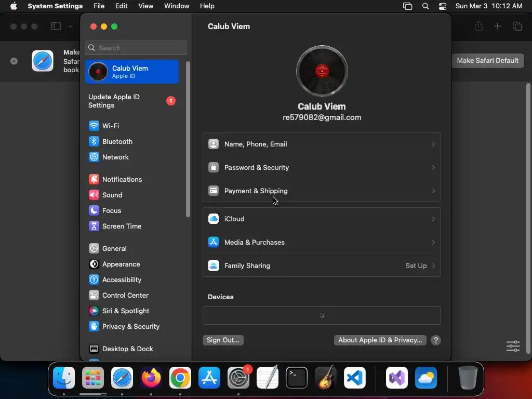Open the Window menu
This screenshot has height=399, width=532.
(177, 6)
